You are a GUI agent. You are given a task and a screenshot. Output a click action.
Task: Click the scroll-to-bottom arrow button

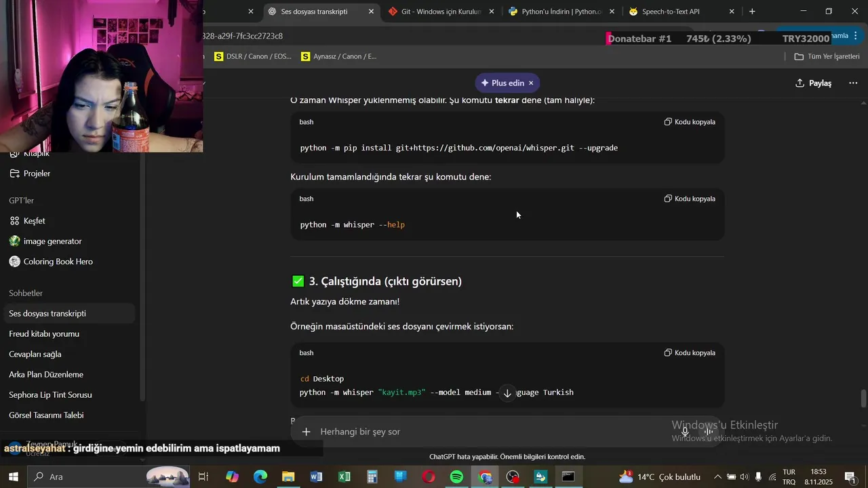(x=507, y=393)
